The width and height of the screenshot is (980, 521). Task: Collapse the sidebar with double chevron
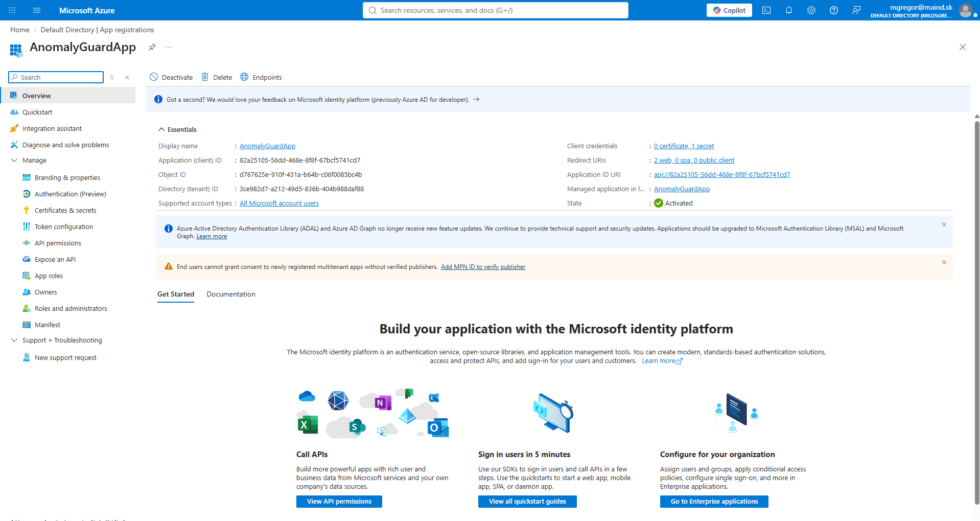127,77
